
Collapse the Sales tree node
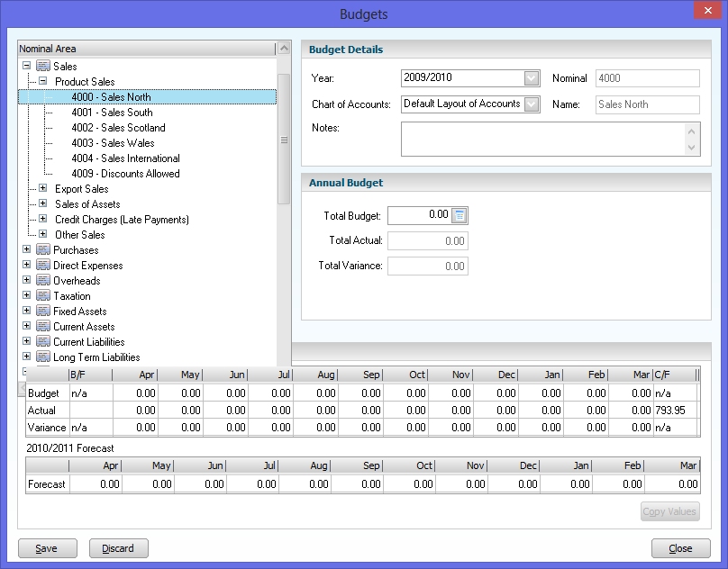click(26, 66)
